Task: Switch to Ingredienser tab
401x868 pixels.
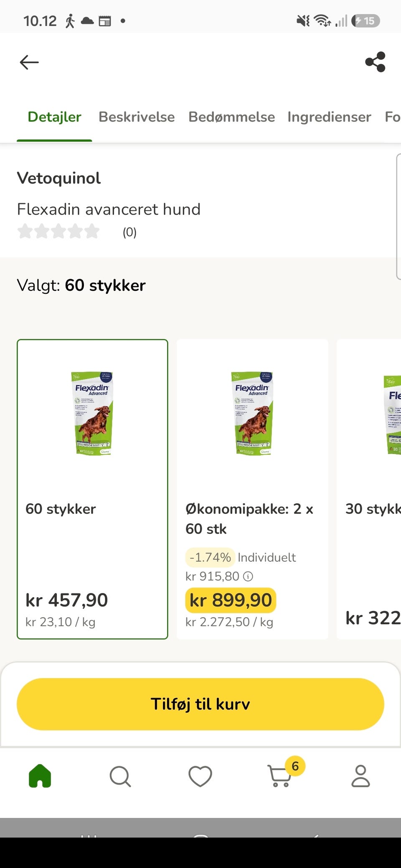Action: 329,117
